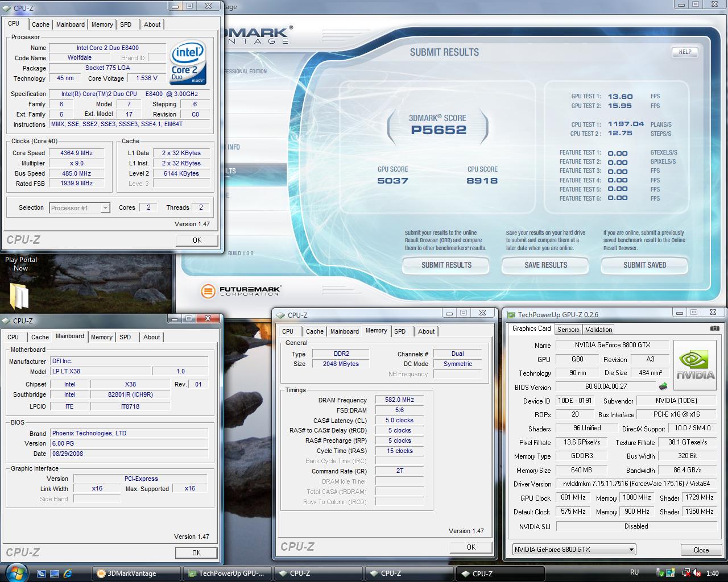The image size is (728, 582).
Task: Click the GPU TEST 1 result 13.60
Action: pos(620,97)
